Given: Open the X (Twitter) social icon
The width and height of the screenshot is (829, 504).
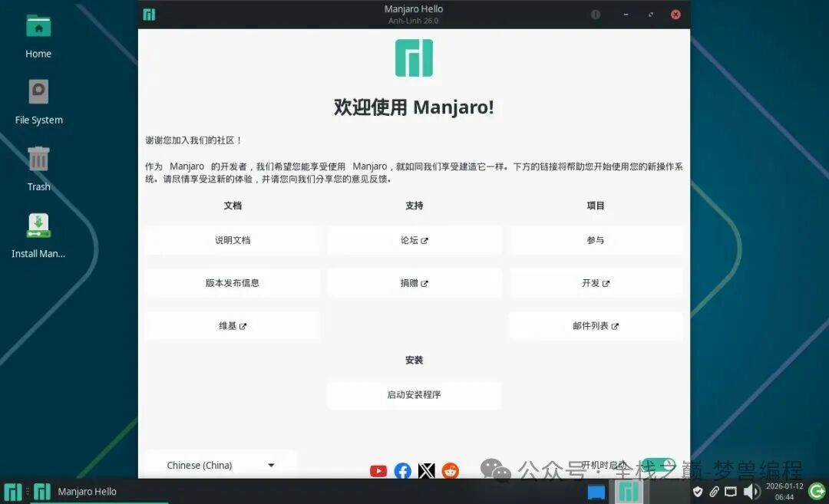Looking at the screenshot, I should [426, 471].
